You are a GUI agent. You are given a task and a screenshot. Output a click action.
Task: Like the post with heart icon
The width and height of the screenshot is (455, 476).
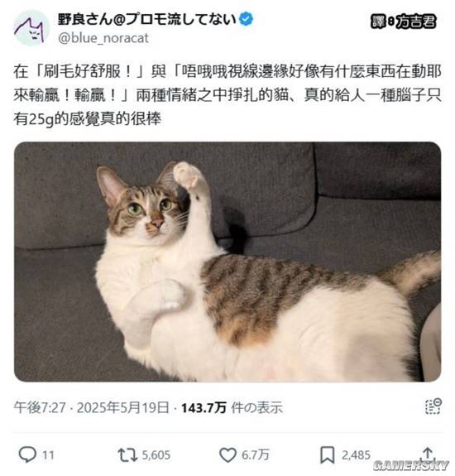pyautogui.click(x=227, y=454)
